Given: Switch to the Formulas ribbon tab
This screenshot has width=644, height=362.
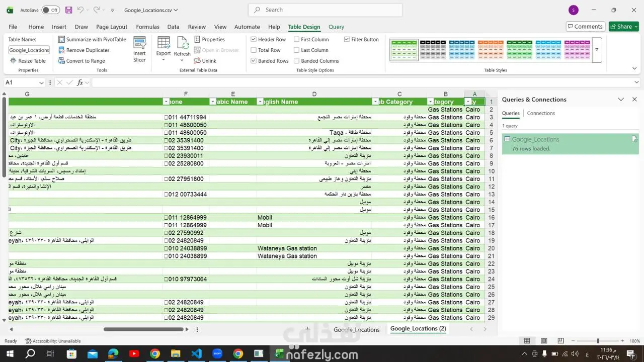Looking at the screenshot, I should [x=147, y=27].
